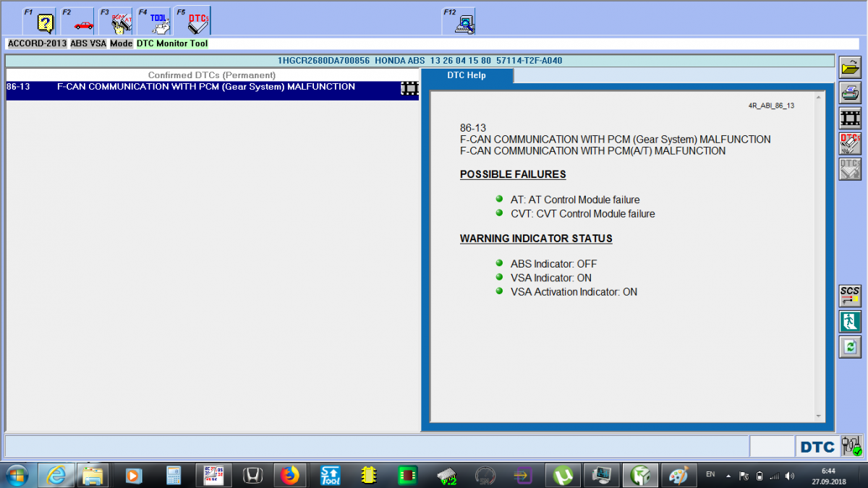Clear DTCs using the red DTC eraser icon
This screenshot has width=868, height=488.
pyautogui.click(x=850, y=144)
